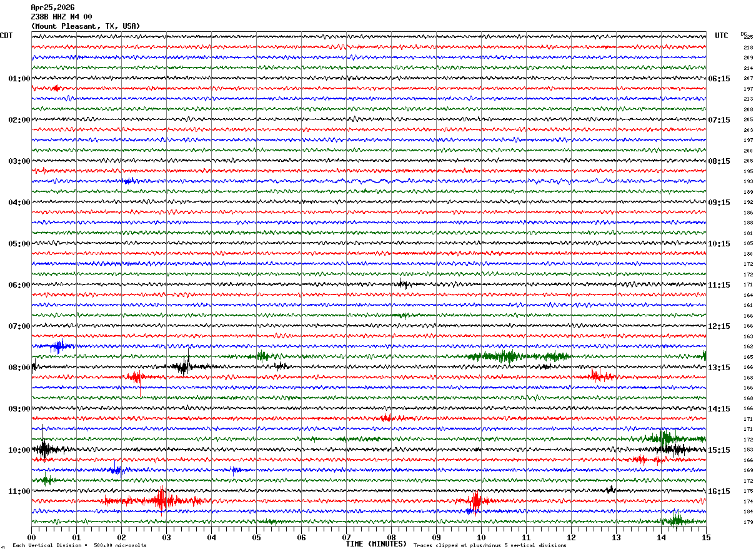
Task: Pick minute tick 00 on bottom axis
Action: 31,537
